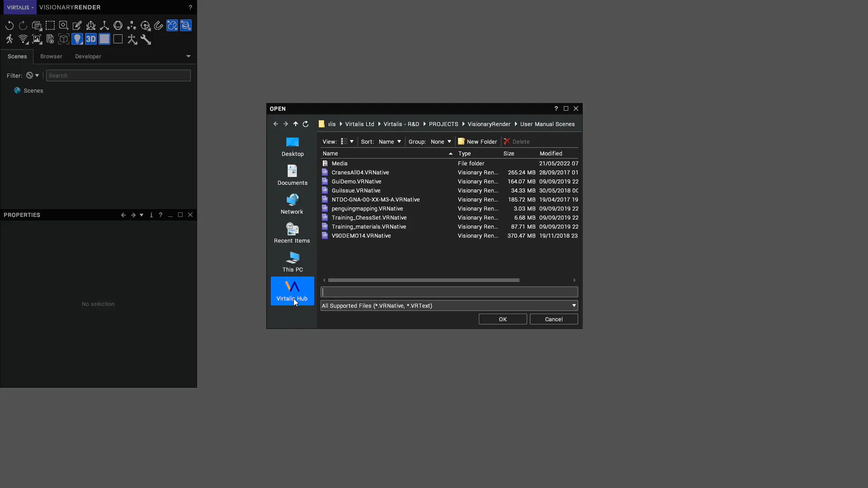Click the horizontal scrollbar in file list
The image size is (868, 488).
[424, 280]
